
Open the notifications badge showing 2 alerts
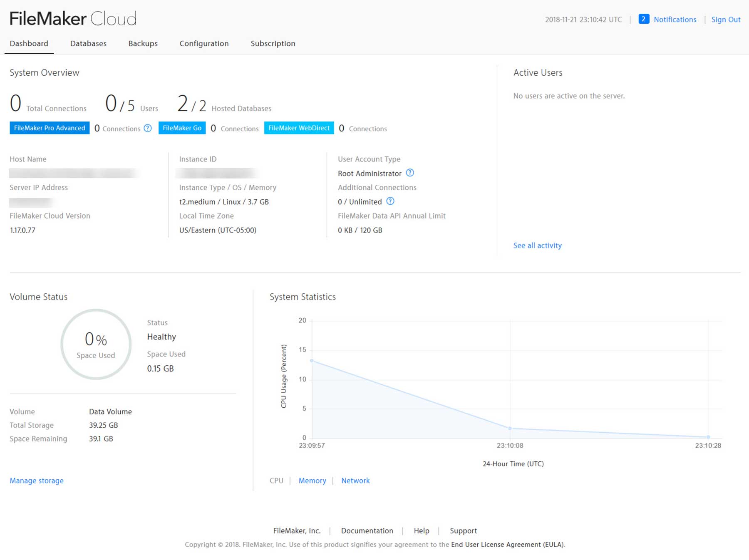click(644, 19)
